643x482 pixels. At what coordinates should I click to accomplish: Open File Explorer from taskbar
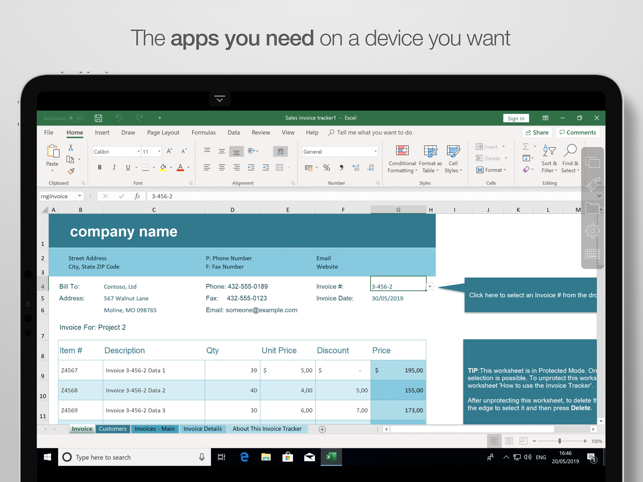click(x=266, y=457)
